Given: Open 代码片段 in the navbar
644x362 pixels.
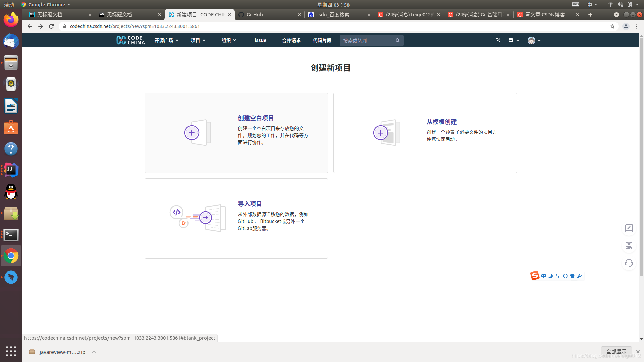Looking at the screenshot, I should click(x=322, y=40).
